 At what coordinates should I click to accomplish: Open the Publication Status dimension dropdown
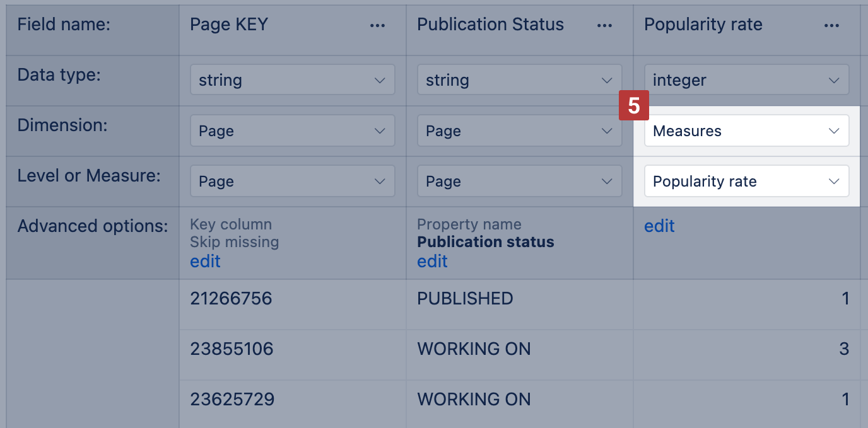520,131
